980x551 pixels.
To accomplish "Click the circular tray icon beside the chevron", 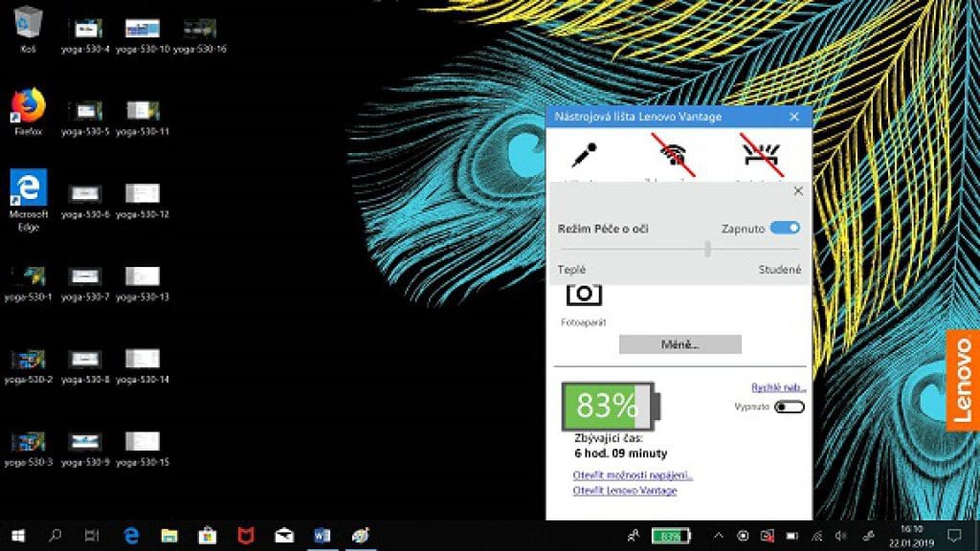I will click(743, 536).
